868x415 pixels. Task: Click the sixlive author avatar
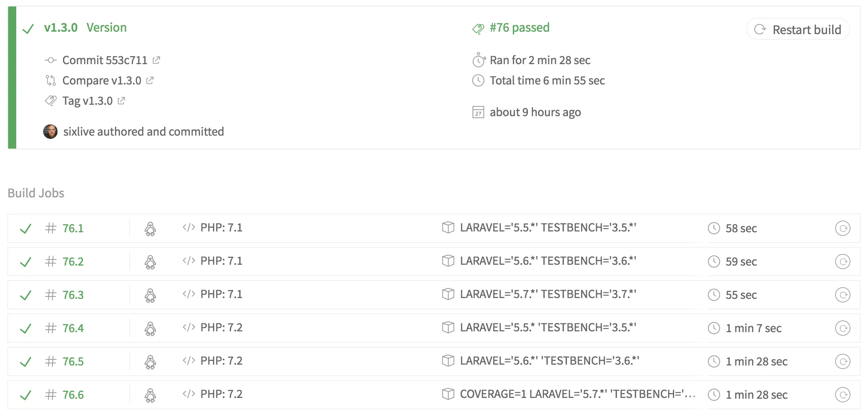50,132
